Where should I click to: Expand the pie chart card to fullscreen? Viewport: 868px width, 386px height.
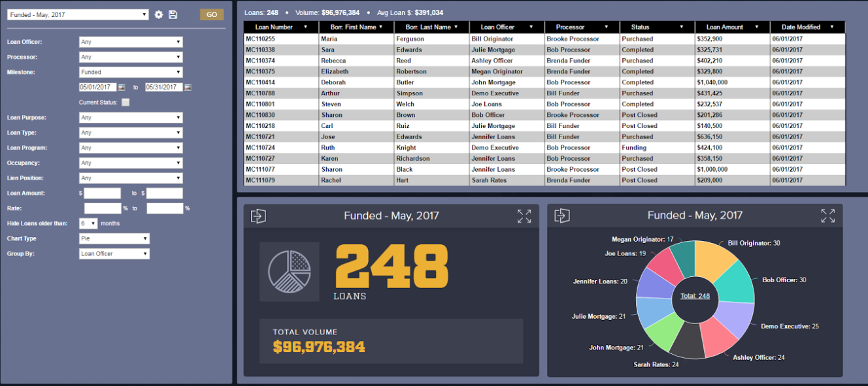827,216
